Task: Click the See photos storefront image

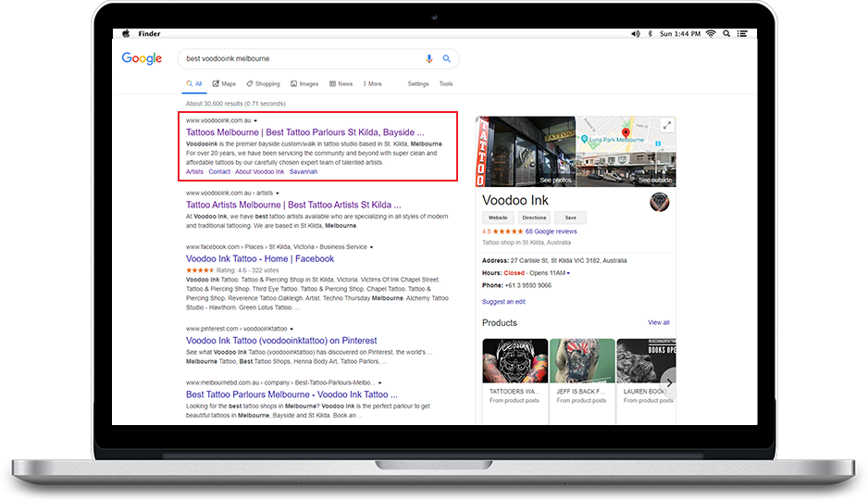Action: pyautogui.click(x=526, y=151)
